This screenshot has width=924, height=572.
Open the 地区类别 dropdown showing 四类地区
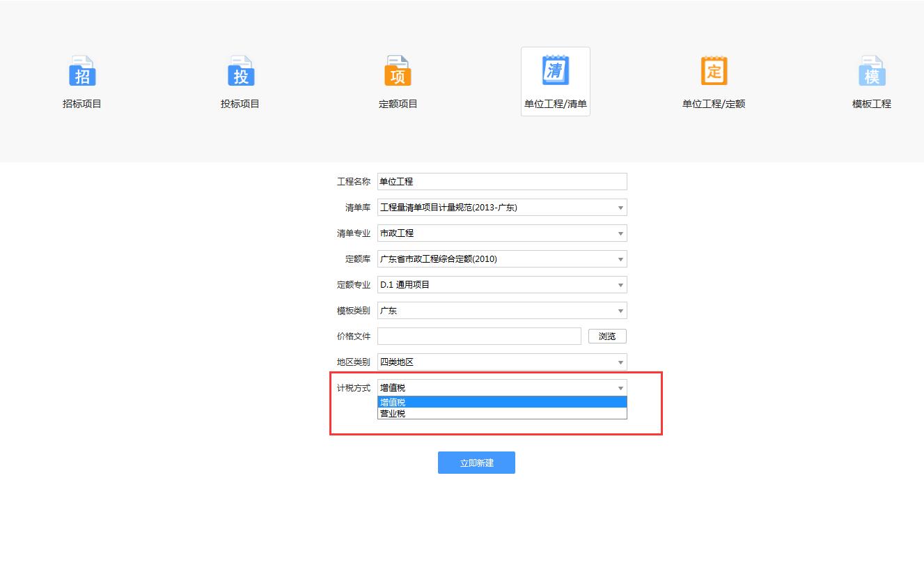click(502, 362)
